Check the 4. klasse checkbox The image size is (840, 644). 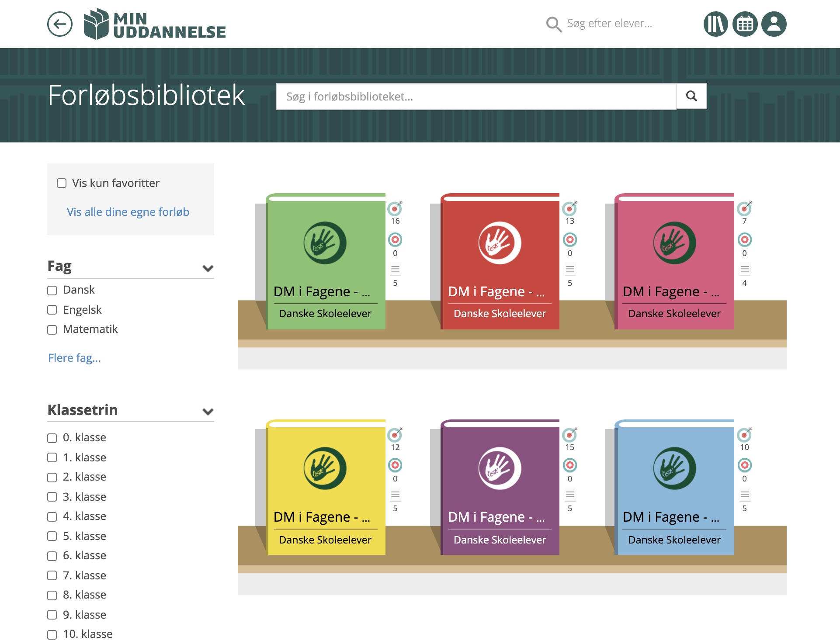(x=52, y=517)
